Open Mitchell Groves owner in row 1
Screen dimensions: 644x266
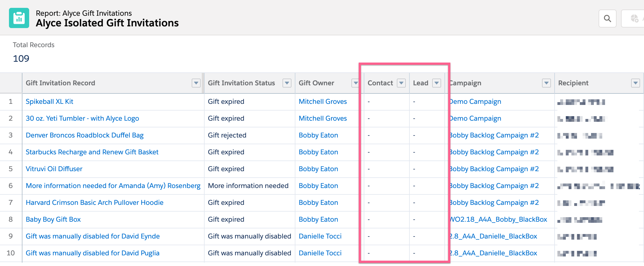(323, 102)
